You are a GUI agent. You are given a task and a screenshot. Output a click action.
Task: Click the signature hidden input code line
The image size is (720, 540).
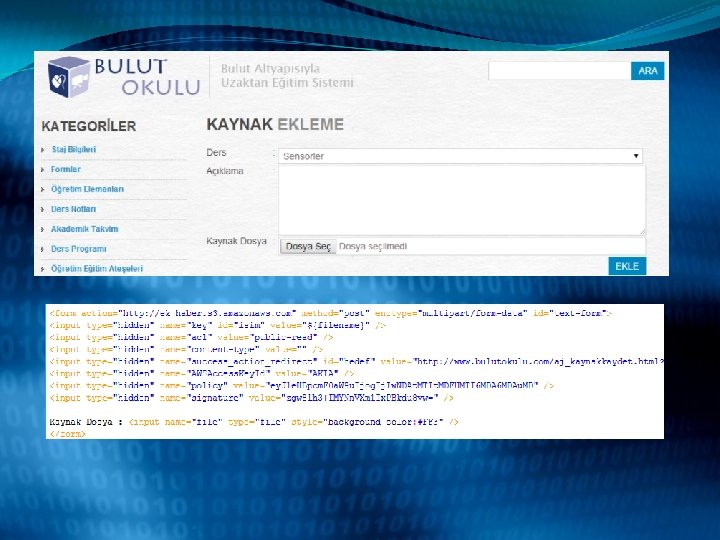(251, 398)
